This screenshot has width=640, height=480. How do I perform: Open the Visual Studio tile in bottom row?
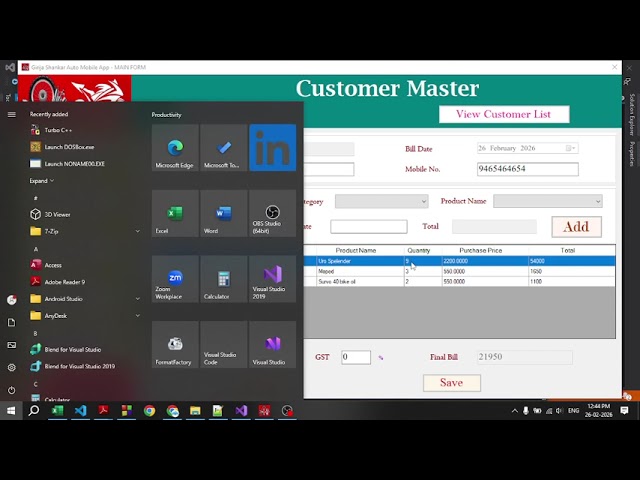click(x=273, y=345)
